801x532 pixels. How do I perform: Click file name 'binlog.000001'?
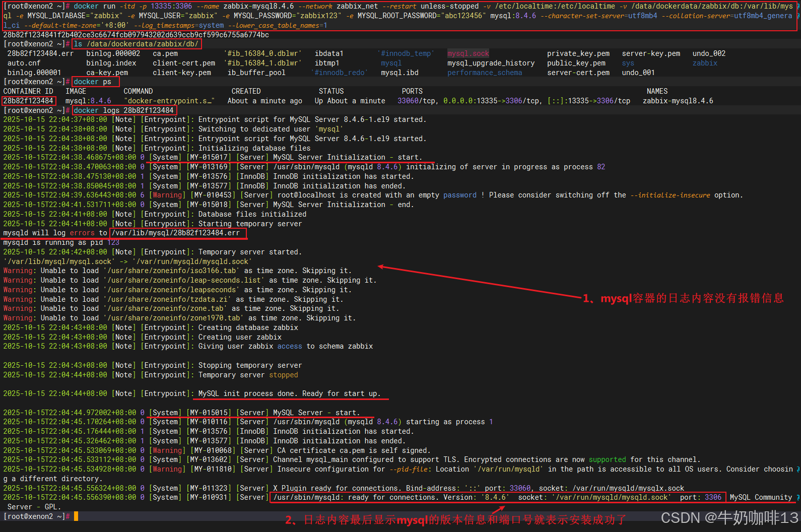coord(34,73)
